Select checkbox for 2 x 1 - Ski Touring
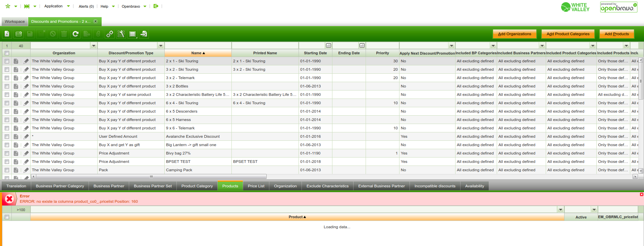The width and height of the screenshot is (644, 246). click(7, 61)
